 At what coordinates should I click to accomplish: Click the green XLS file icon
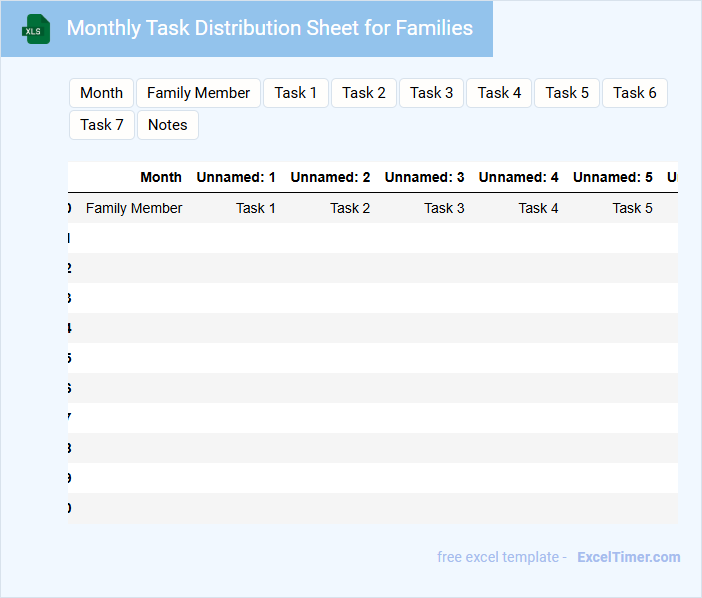[36, 29]
